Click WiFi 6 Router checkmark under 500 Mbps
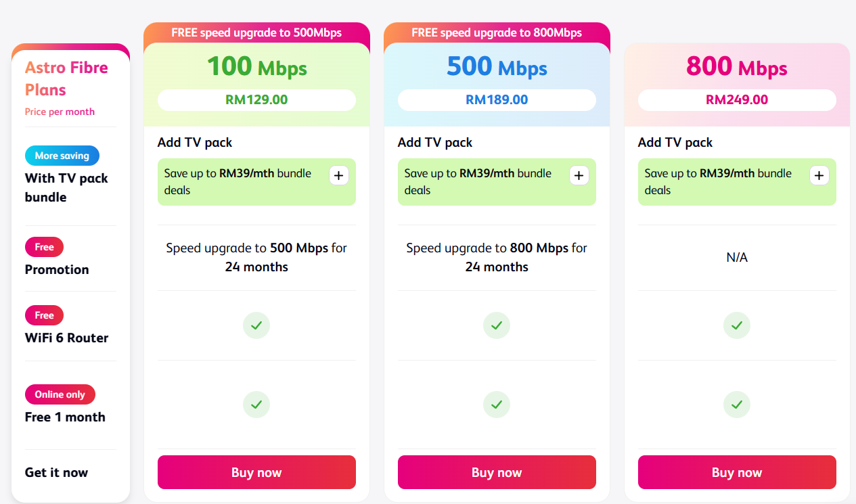856x504 pixels. tap(497, 325)
